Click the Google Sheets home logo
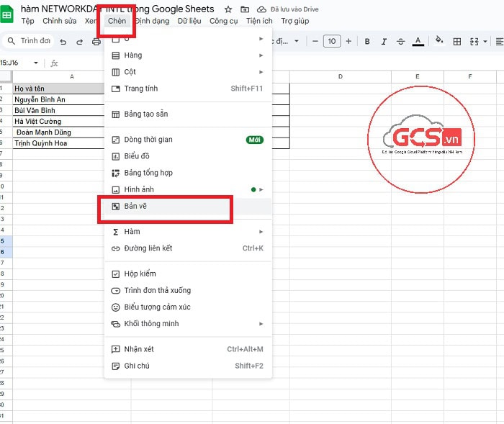The image size is (504, 424). (x=8, y=14)
